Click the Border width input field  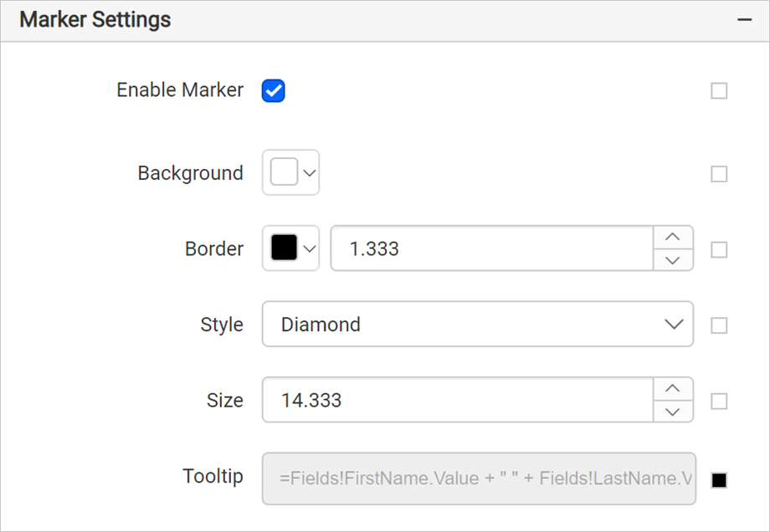coord(491,248)
